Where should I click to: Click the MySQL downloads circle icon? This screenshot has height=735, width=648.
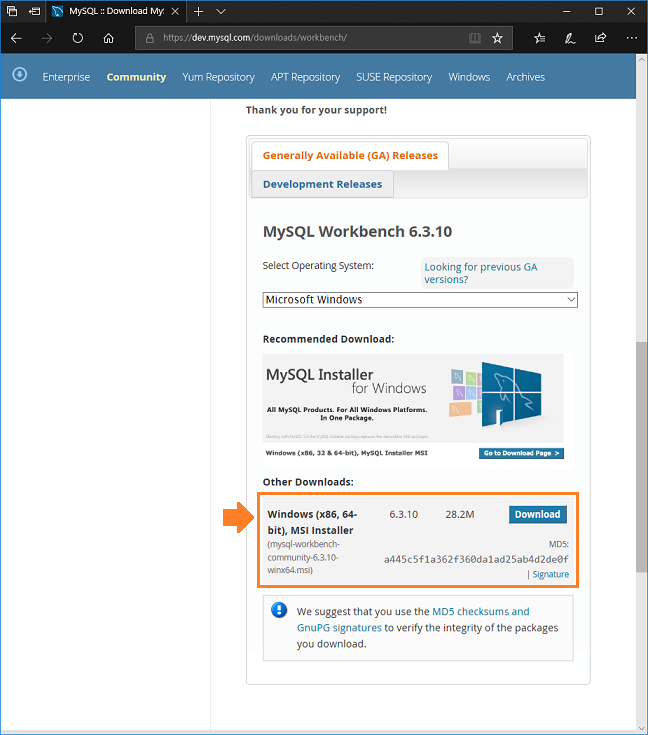click(x=20, y=75)
